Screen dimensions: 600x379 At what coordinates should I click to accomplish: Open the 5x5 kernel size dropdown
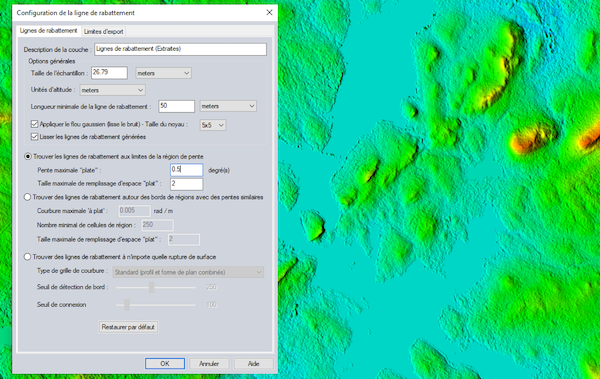tap(213, 125)
